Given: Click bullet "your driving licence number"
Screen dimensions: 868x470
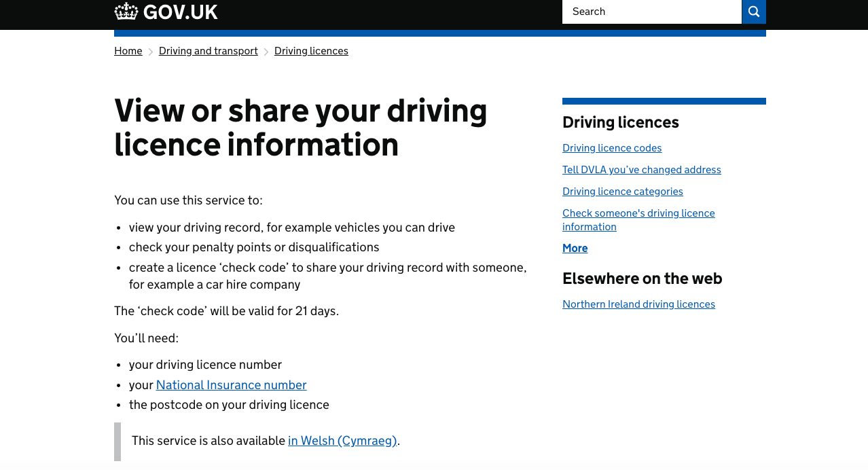Looking at the screenshot, I should pyautogui.click(x=205, y=365).
